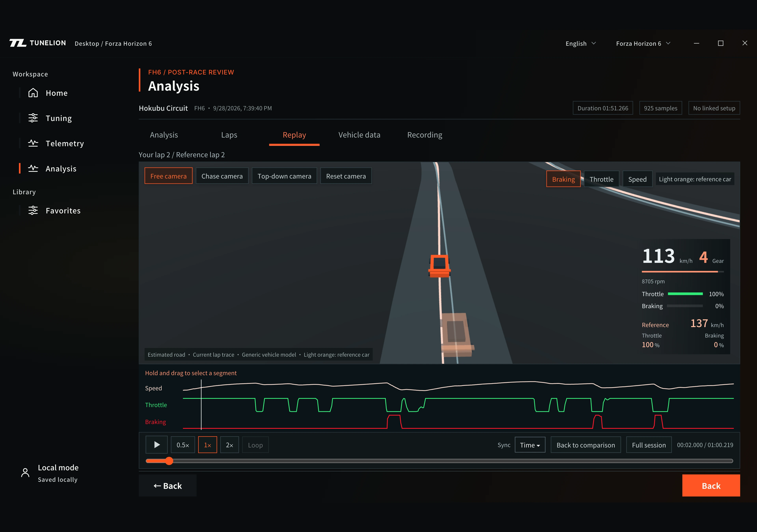Switch to Top-down camera
Image resolution: width=757 pixels, height=532 pixels.
[x=284, y=176]
